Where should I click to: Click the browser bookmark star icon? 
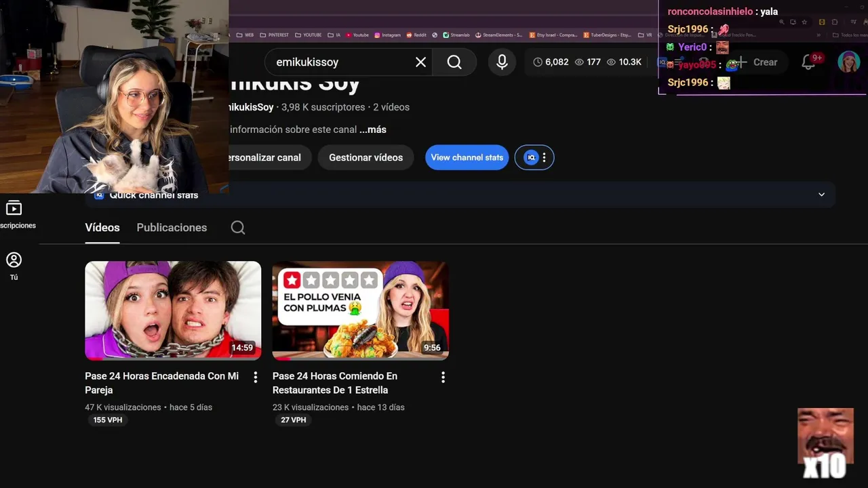[x=804, y=22]
